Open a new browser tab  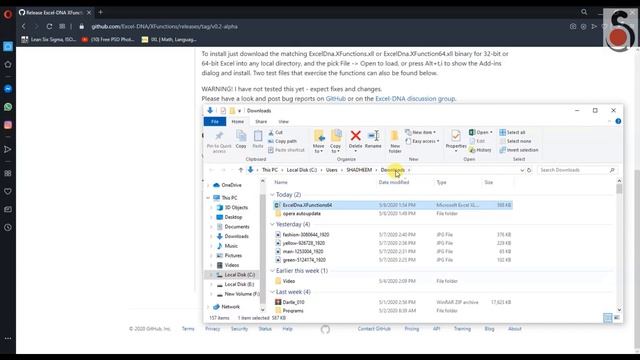(100, 12)
